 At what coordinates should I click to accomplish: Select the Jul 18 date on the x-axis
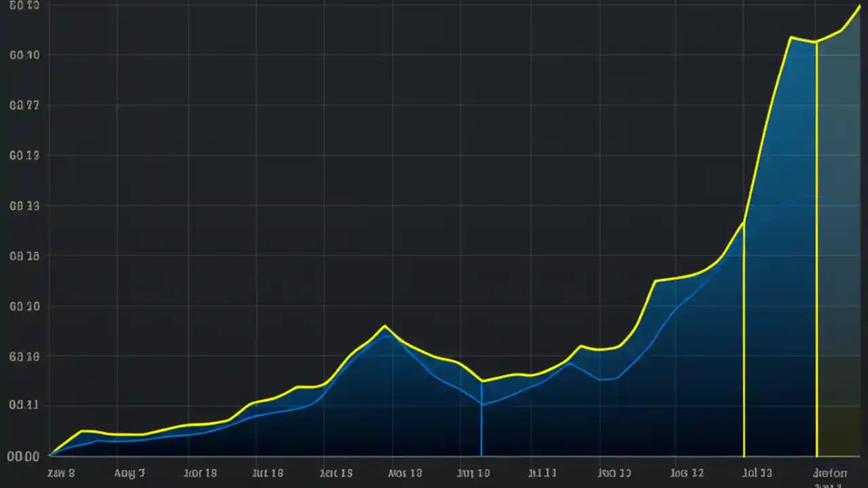[268, 473]
